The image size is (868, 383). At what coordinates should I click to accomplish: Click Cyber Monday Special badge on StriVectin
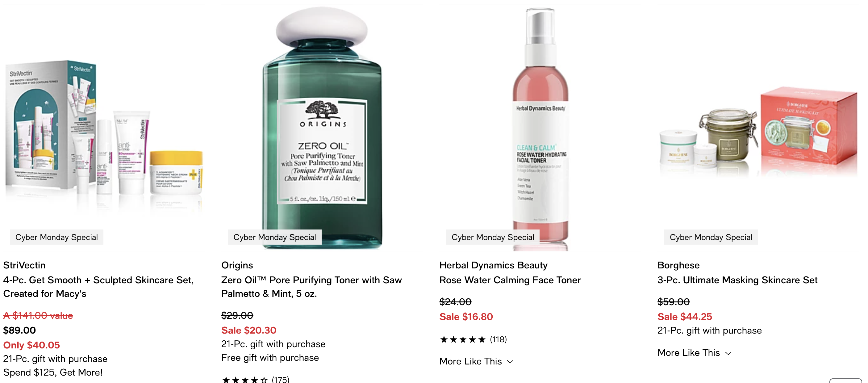[x=56, y=237]
